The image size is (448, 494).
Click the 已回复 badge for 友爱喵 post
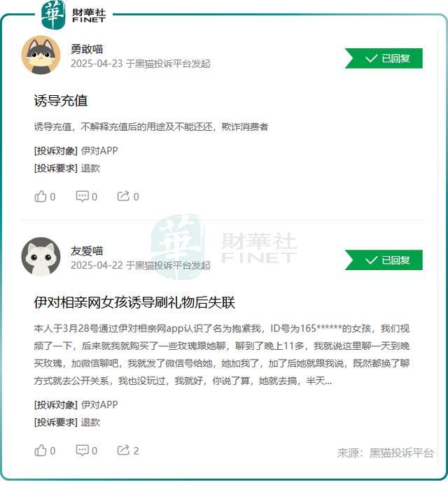pos(384,260)
